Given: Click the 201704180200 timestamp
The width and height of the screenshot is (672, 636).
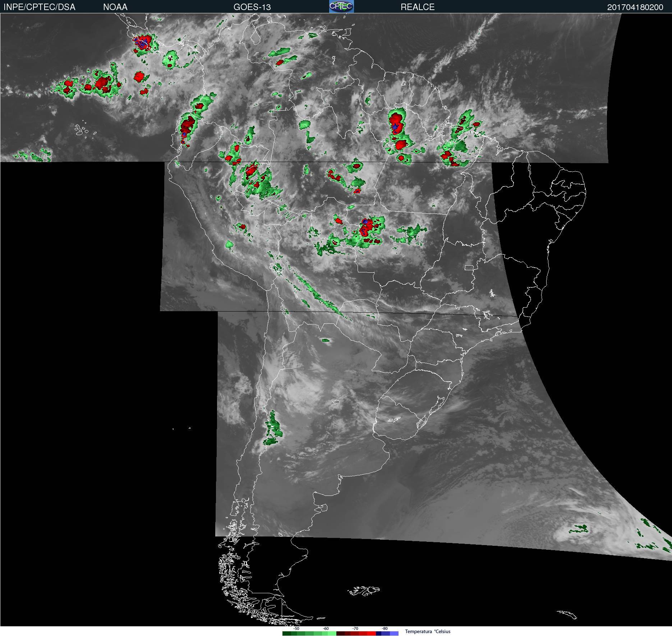Looking at the screenshot, I should coord(635,7).
